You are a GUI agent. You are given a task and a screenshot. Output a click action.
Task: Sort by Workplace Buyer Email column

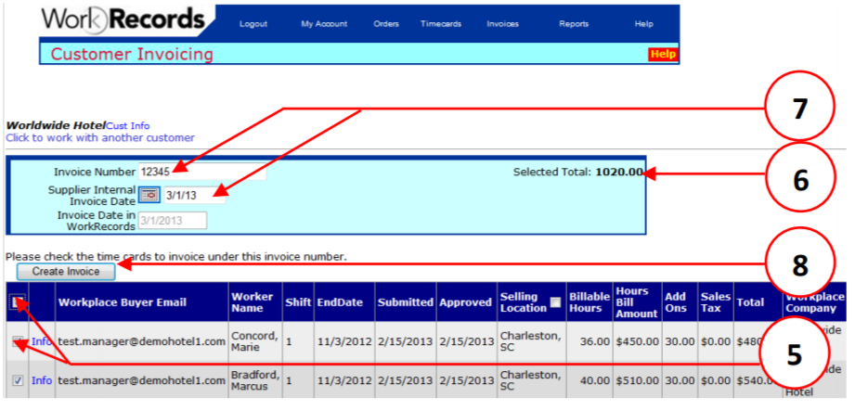point(123,302)
